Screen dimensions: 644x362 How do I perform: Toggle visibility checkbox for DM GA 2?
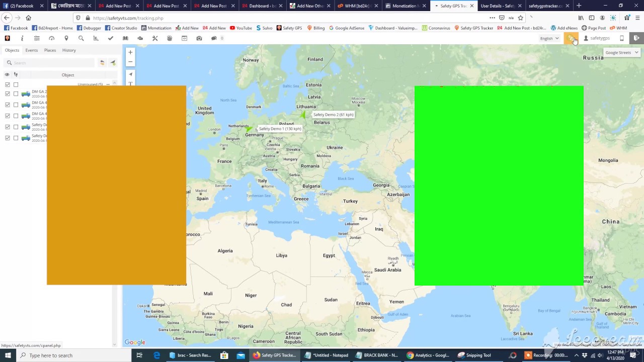[x=8, y=94]
